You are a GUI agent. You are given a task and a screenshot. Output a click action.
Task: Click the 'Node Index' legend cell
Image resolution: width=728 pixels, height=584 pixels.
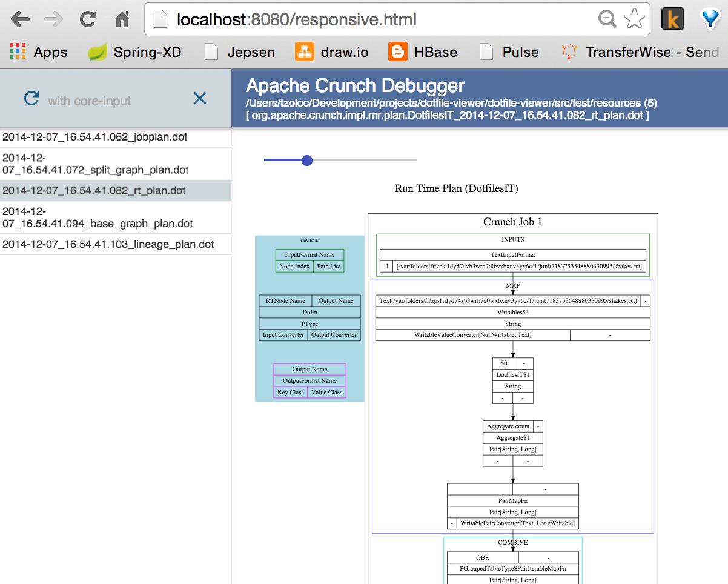pyautogui.click(x=294, y=267)
